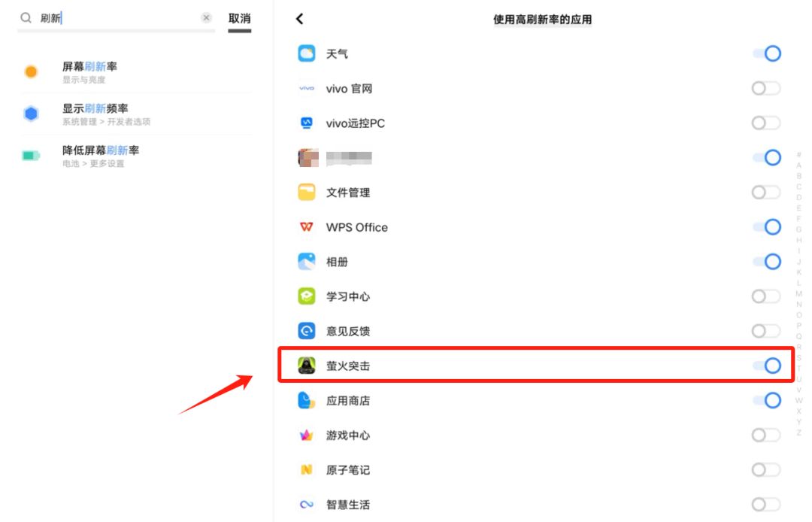The image size is (812, 522).
Task: Click the 学习中心 app icon
Action: pyautogui.click(x=307, y=296)
